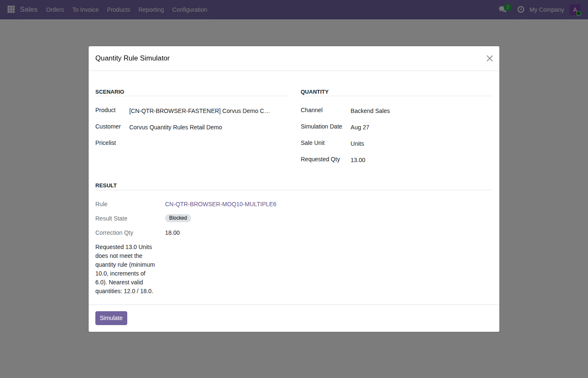Viewport: 588px width, 378px height.
Task: Open the activities clock icon
Action: click(x=521, y=9)
